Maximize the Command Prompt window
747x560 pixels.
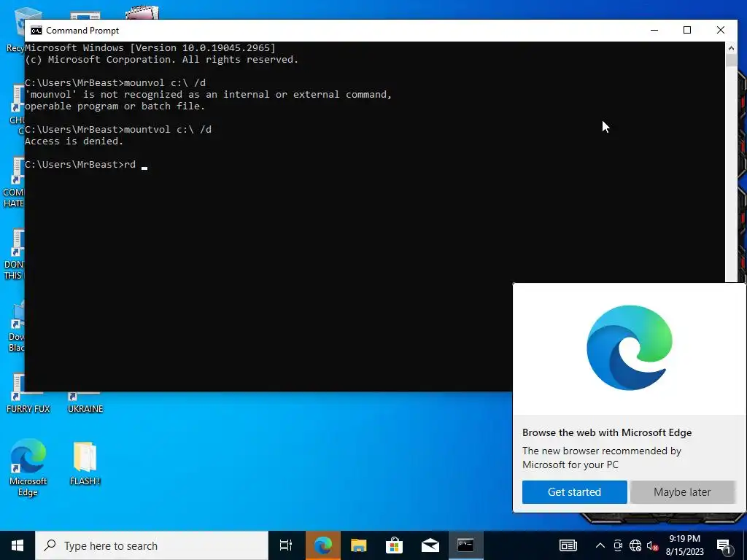pos(687,30)
